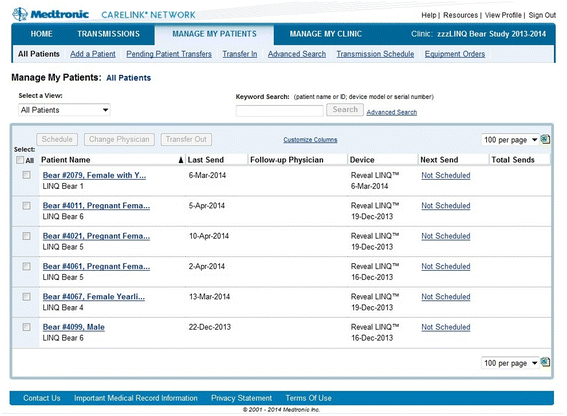Screen dimensions: 567x416
Task: Click the Keyword Search input field
Action: (x=280, y=110)
